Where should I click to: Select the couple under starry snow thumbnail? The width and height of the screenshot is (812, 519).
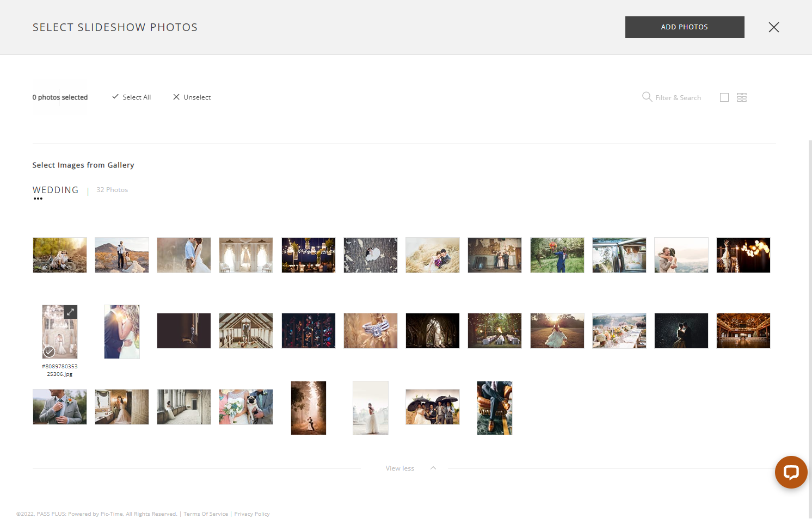point(681,331)
